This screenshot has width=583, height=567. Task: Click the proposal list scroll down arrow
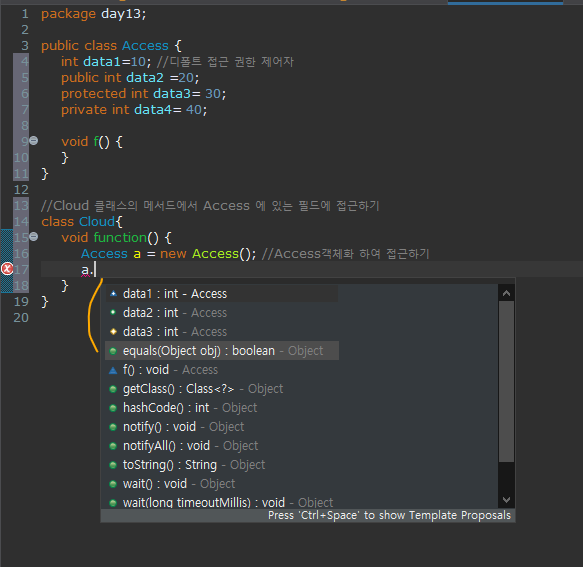[x=506, y=500]
